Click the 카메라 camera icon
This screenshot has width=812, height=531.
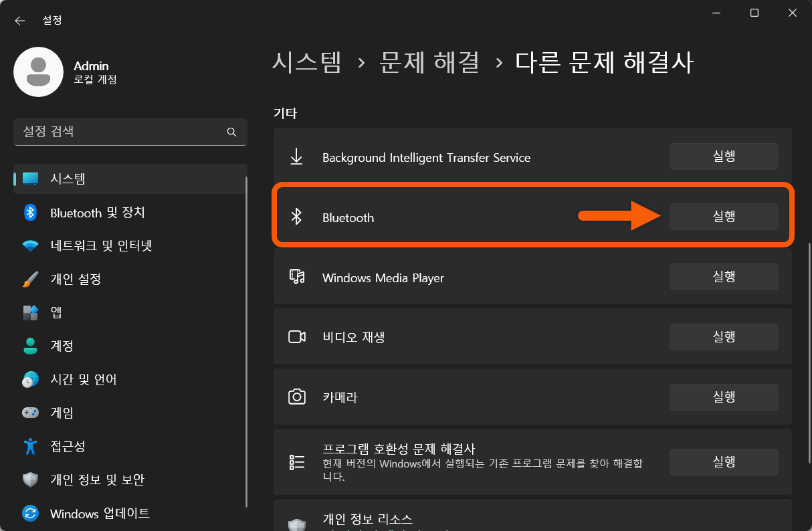coord(296,397)
